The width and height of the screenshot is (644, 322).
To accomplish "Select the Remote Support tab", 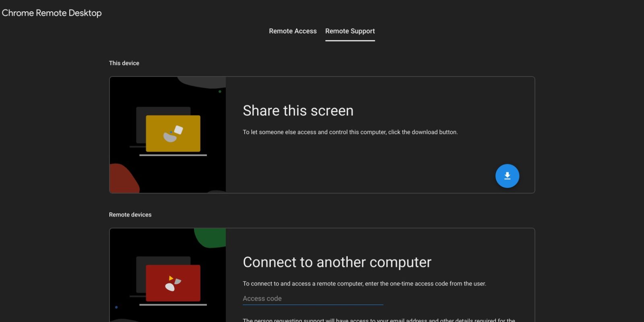I will 350,31.
